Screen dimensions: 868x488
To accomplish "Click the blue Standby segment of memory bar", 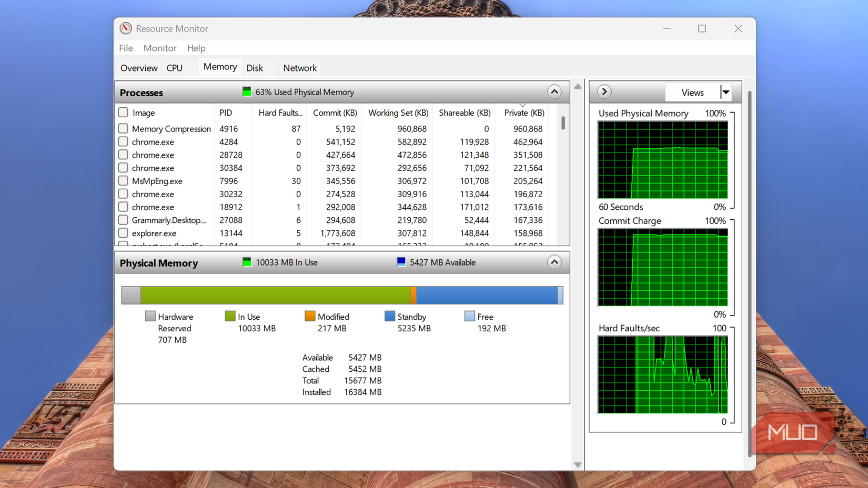I will pyautogui.click(x=487, y=295).
